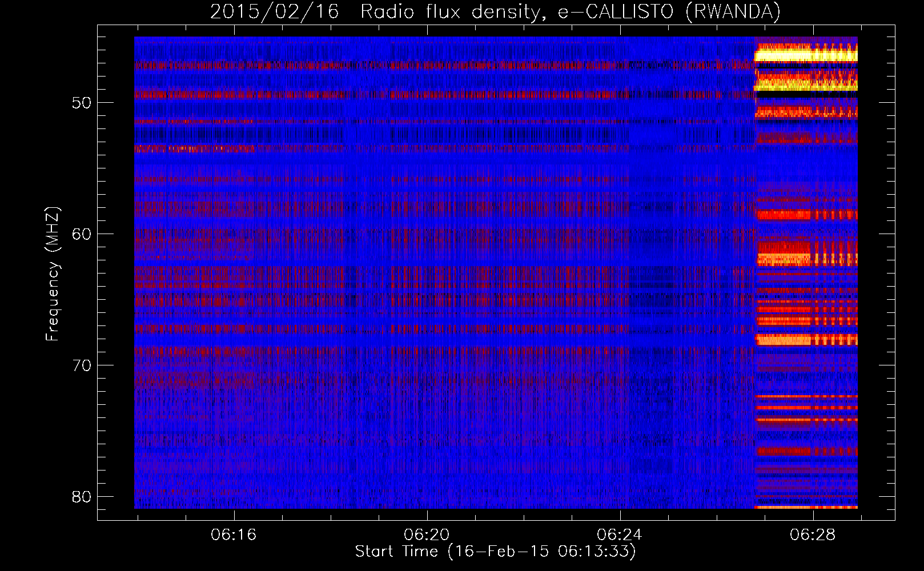Click the yellow emission band near 68 MHz
The image size is (924, 571).
click(x=806, y=340)
